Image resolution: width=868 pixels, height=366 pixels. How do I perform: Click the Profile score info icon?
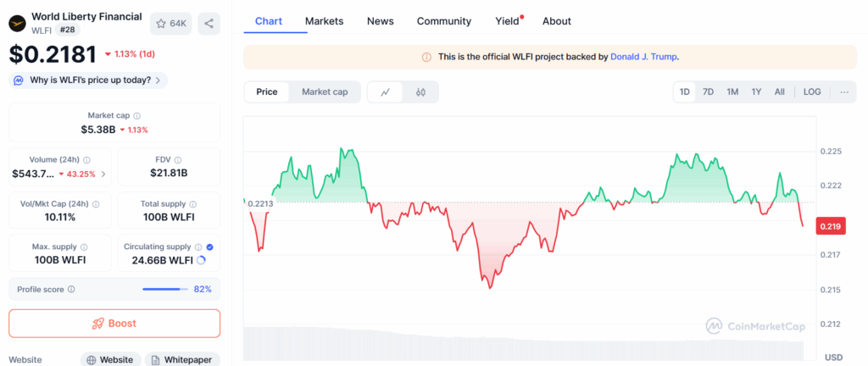point(71,289)
